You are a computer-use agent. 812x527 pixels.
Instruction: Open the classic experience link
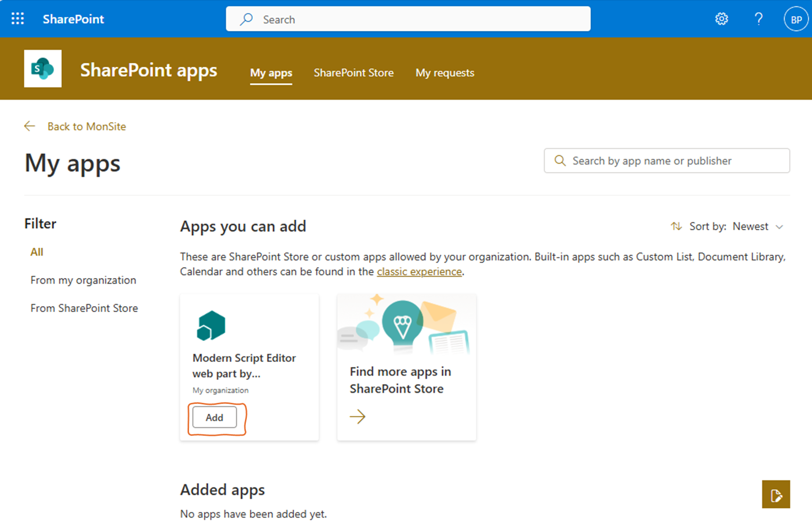click(x=419, y=271)
